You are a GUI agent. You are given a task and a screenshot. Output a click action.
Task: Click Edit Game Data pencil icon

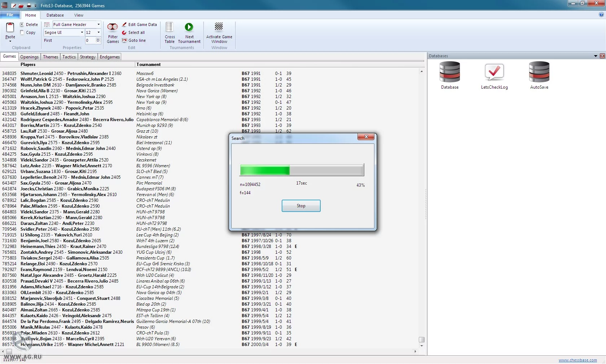click(124, 25)
